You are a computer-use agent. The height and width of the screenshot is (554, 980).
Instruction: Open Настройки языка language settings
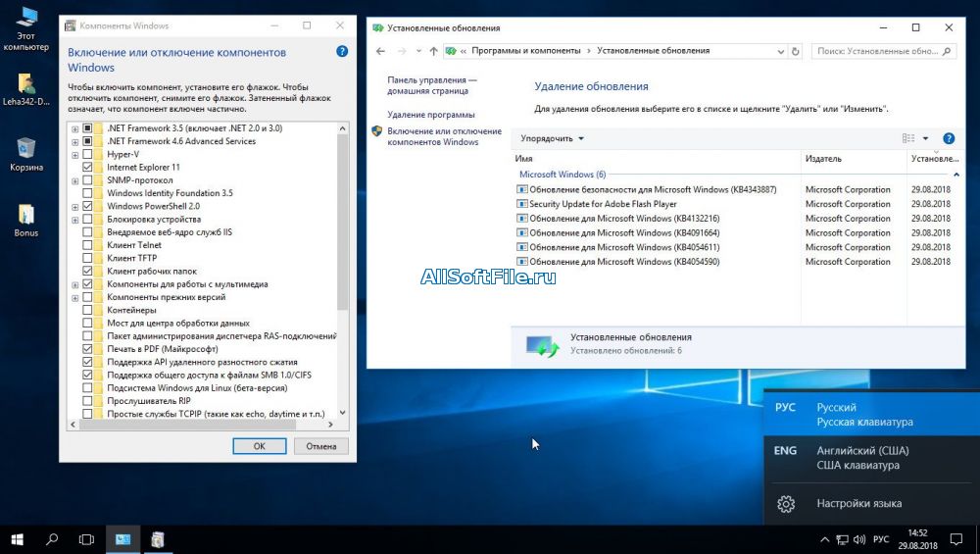point(858,504)
